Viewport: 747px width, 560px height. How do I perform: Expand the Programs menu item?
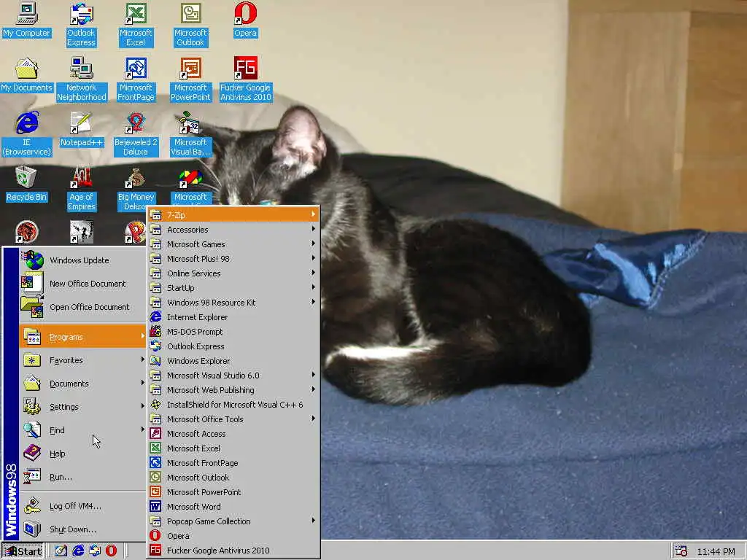[82, 337]
